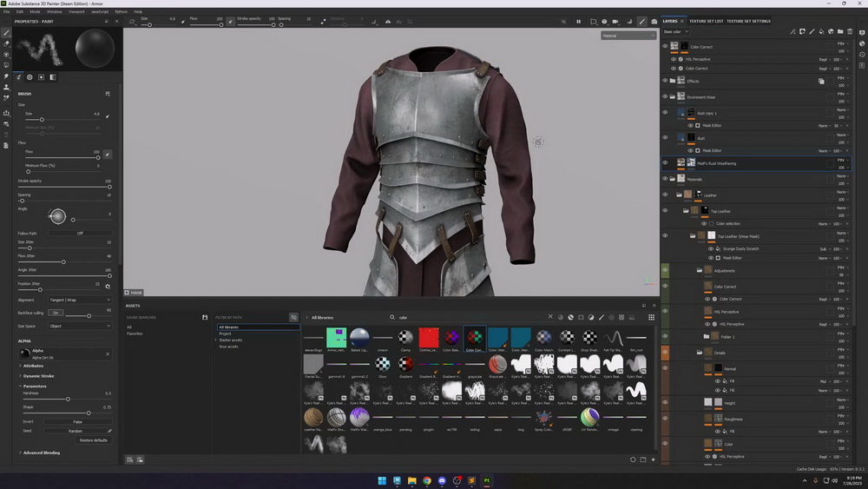Collapse the Parameters section
This screenshot has height=489, width=868.
click(x=33, y=386)
